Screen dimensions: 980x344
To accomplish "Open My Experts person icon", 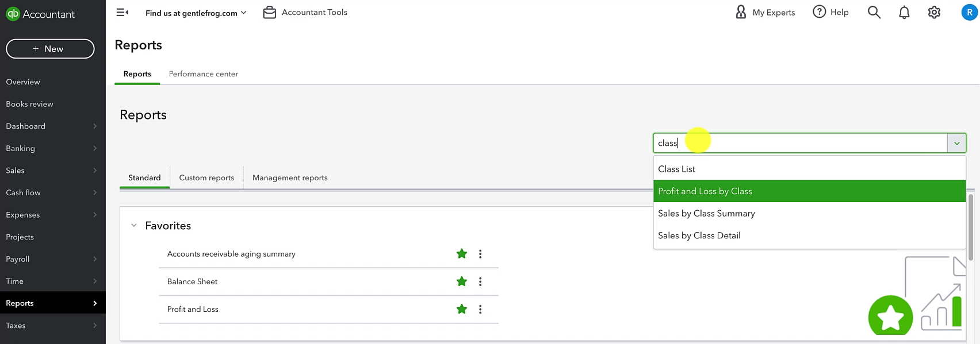I will click(x=741, y=12).
